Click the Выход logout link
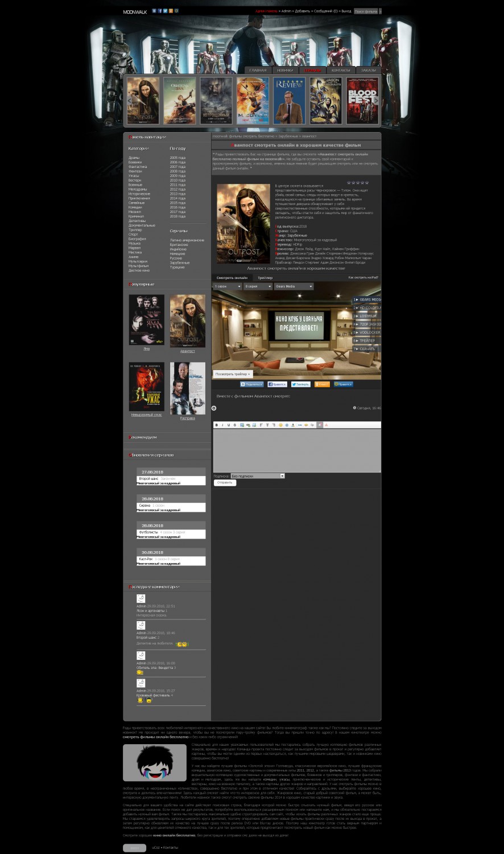This screenshot has width=504, height=854. click(346, 11)
